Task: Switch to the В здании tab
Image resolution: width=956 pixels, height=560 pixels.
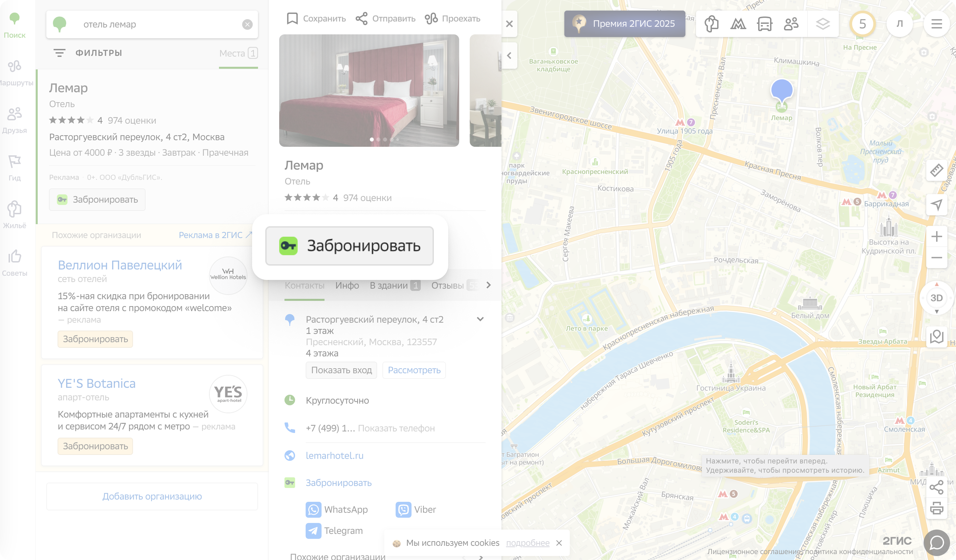Action: point(395,286)
